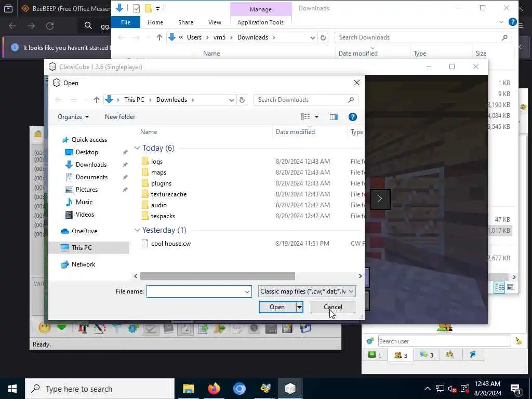
Task: Open the split arrow beside Open button
Action: coord(299,307)
